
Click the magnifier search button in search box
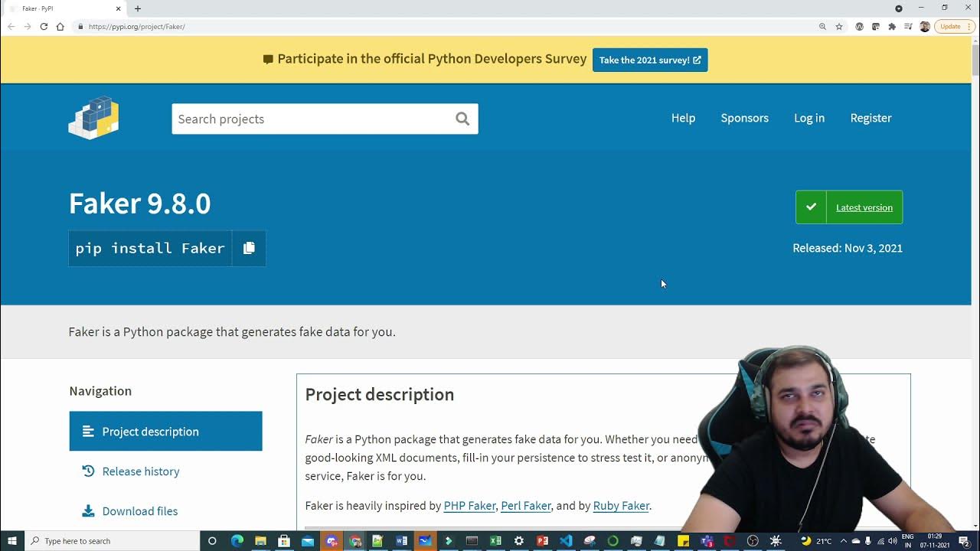click(x=462, y=119)
